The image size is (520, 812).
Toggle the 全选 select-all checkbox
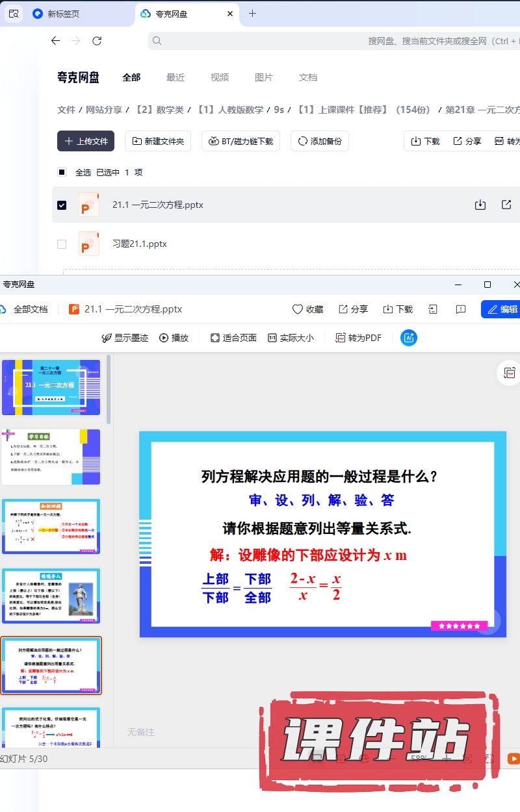click(x=62, y=172)
